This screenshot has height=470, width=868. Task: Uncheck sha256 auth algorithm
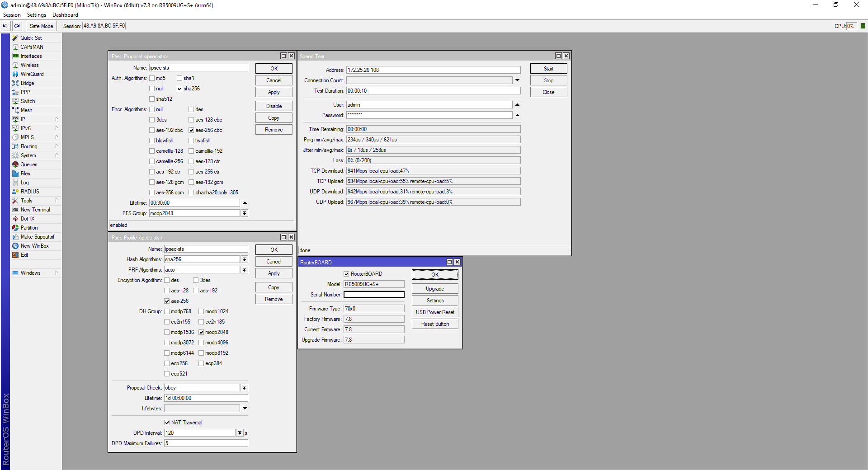179,89
